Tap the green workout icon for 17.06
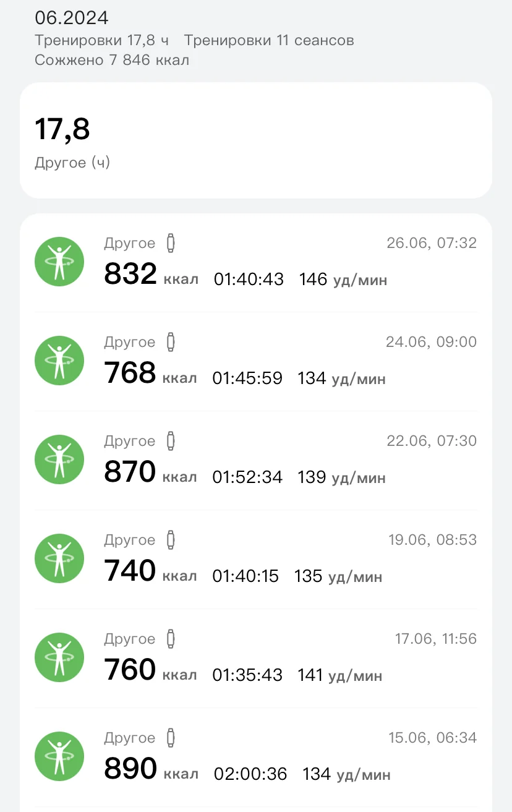 coord(59,657)
